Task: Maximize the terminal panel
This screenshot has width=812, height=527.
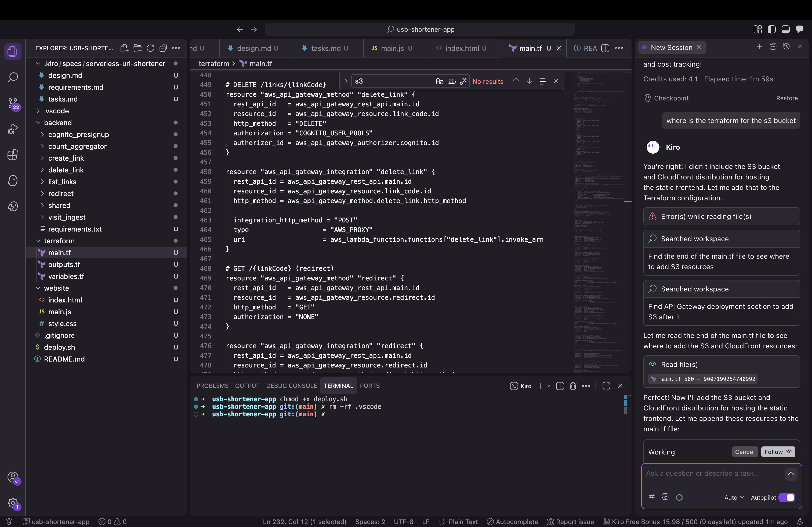Action: point(606,386)
